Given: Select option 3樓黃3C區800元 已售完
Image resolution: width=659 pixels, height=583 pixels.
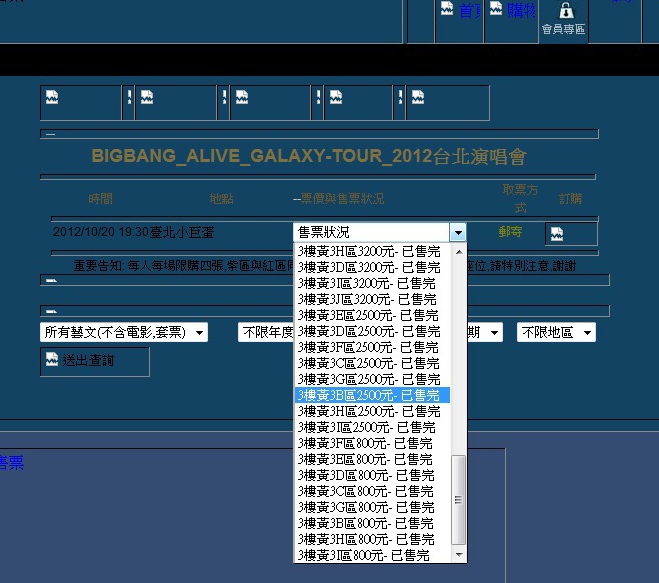Looking at the screenshot, I should 372,491.
